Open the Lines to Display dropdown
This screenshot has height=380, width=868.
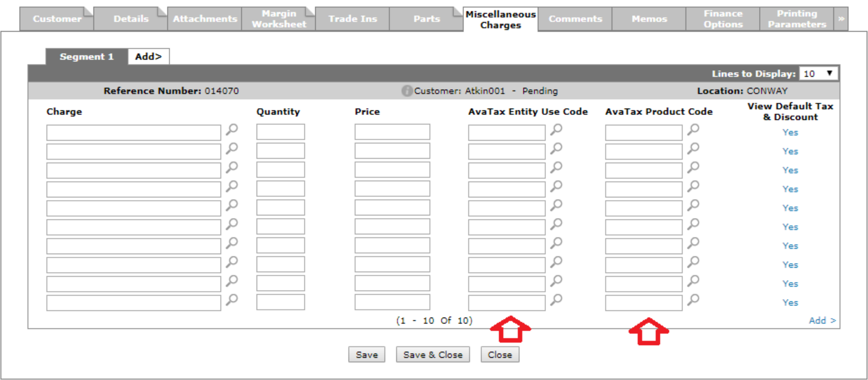(x=818, y=74)
